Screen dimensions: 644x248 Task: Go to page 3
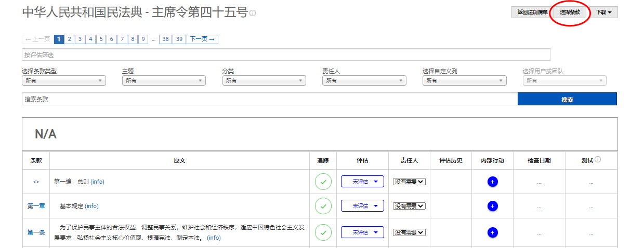point(80,39)
